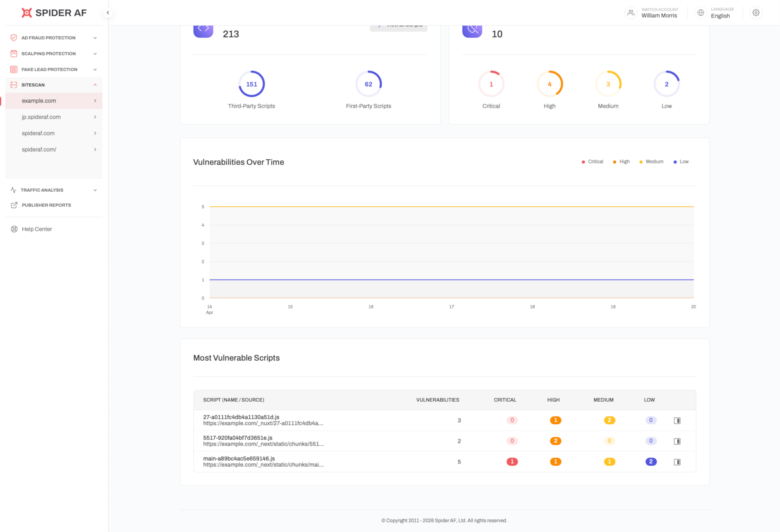Click the Spider AF logo

[54, 13]
